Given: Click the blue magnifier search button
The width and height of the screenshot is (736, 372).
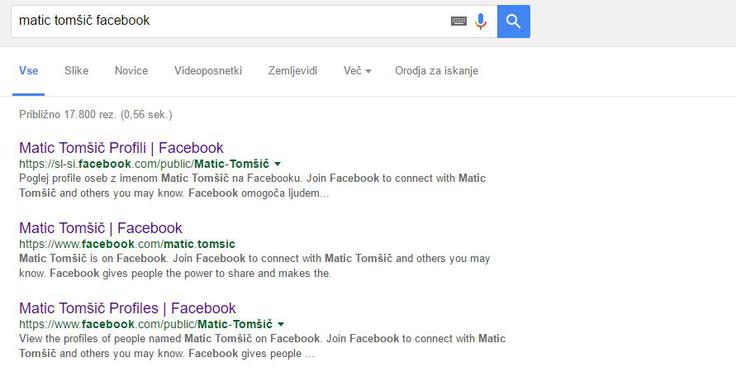Looking at the screenshot, I should [x=514, y=21].
